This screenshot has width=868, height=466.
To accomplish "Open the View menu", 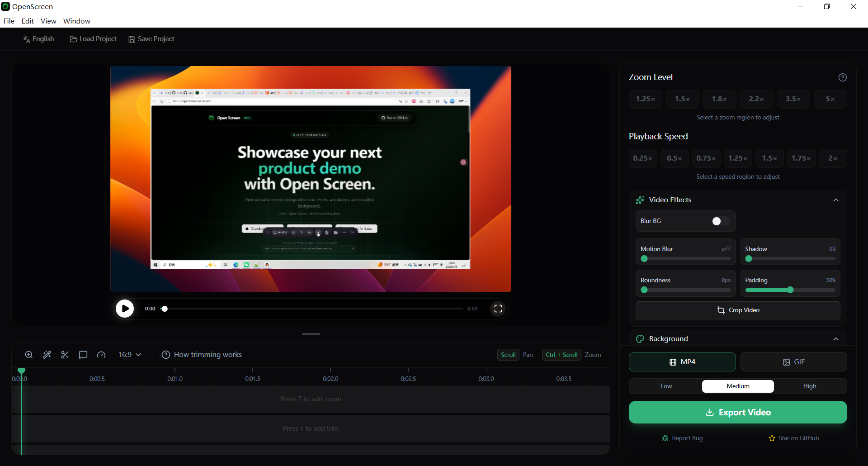I will point(48,21).
